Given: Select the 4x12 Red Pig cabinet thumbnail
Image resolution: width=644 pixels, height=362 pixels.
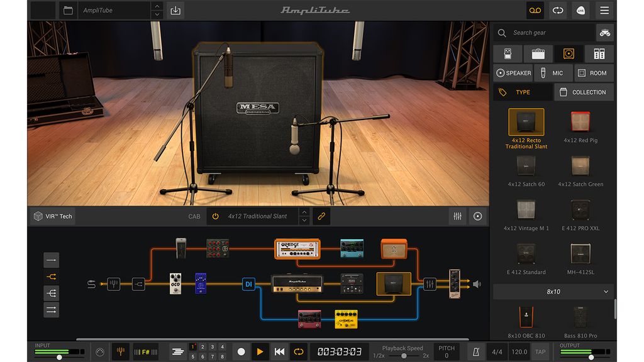Looking at the screenshot, I should (580, 121).
